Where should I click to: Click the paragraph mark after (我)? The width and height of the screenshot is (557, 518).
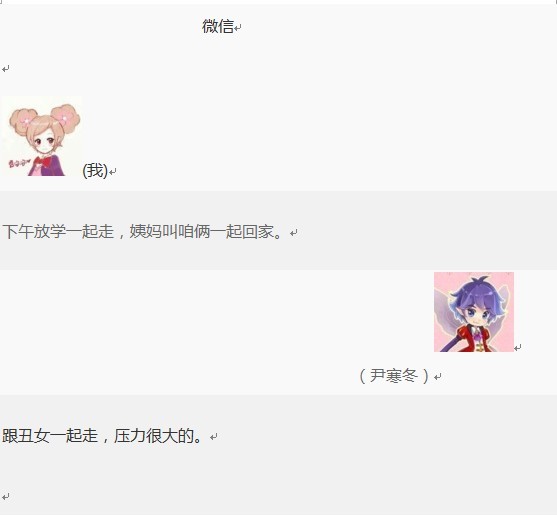(113, 172)
